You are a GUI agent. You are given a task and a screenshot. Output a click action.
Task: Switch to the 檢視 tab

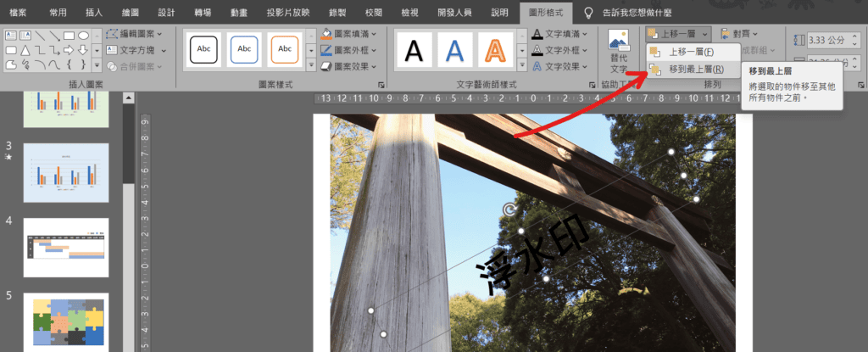tap(409, 12)
